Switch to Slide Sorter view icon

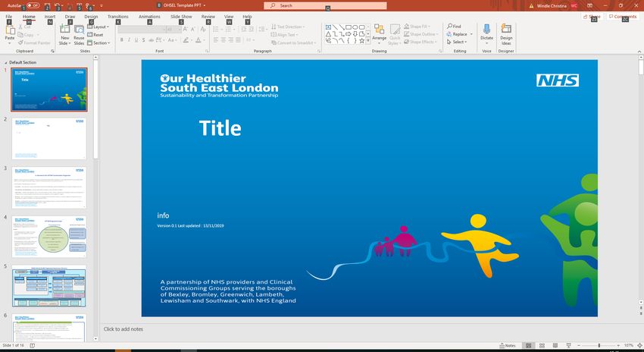pos(542,345)
